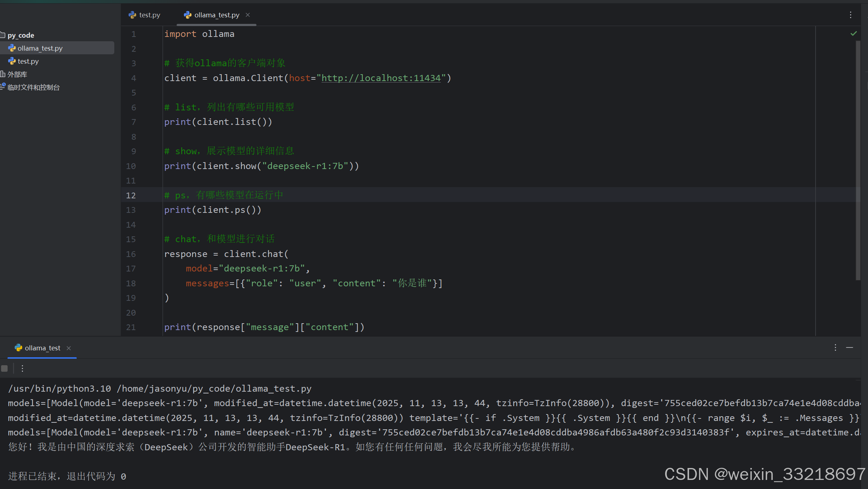Click the messages=[...] argument line
The image size is (868, 489).
click(314, 283)
